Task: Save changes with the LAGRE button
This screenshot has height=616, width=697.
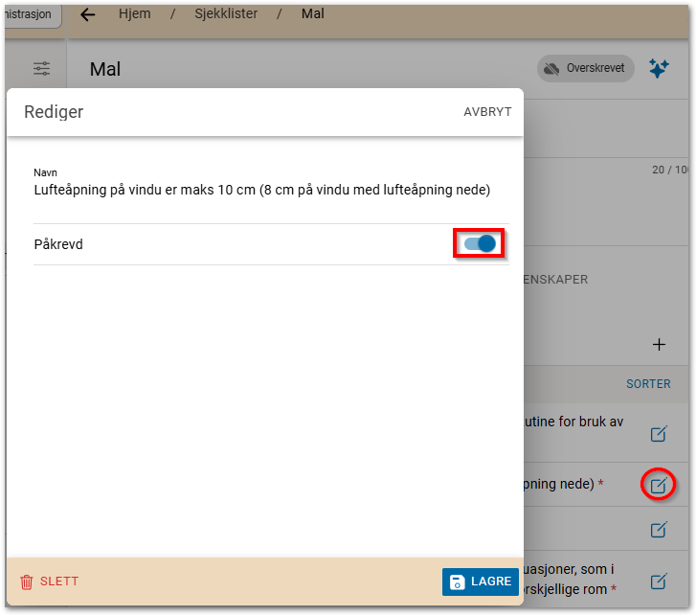Action: [x=480, y=582]
